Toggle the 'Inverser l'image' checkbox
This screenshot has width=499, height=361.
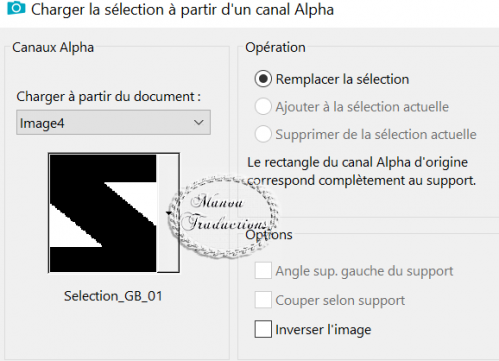coord(263,329)
